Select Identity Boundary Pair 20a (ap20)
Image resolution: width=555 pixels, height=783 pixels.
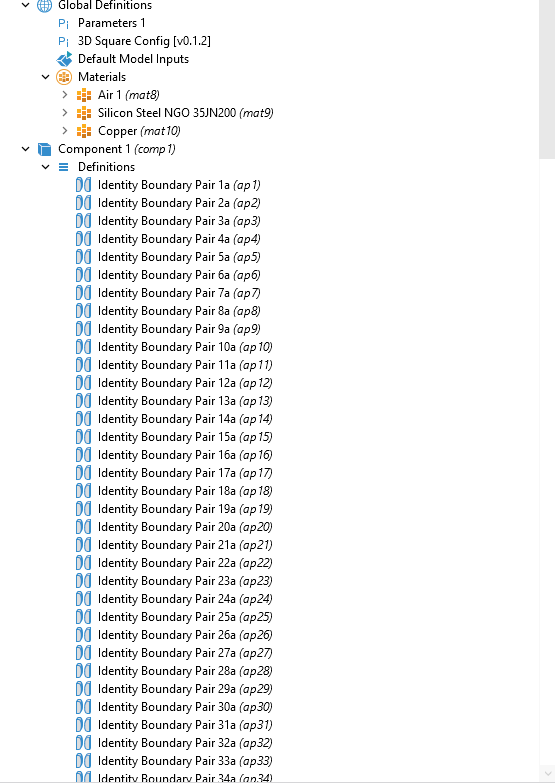point(185,527)
